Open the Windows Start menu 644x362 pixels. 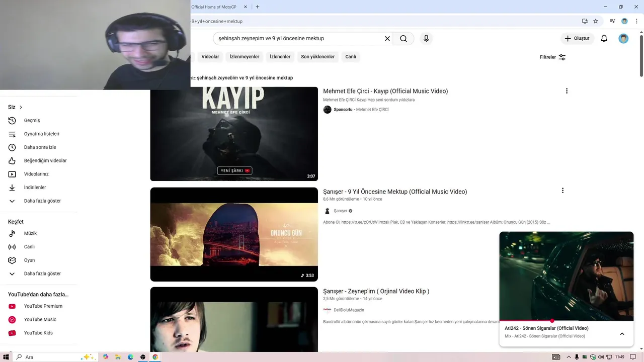pyautogui.click(x=6, y=357)
